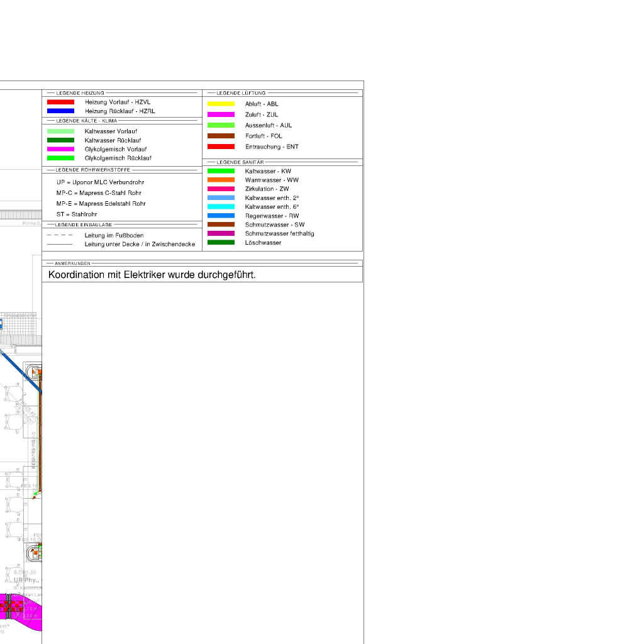The height and width of the screenshot is (644, 644).
Task: Select the orange Warmwasser WW swatch
Action: pos(221,180)
